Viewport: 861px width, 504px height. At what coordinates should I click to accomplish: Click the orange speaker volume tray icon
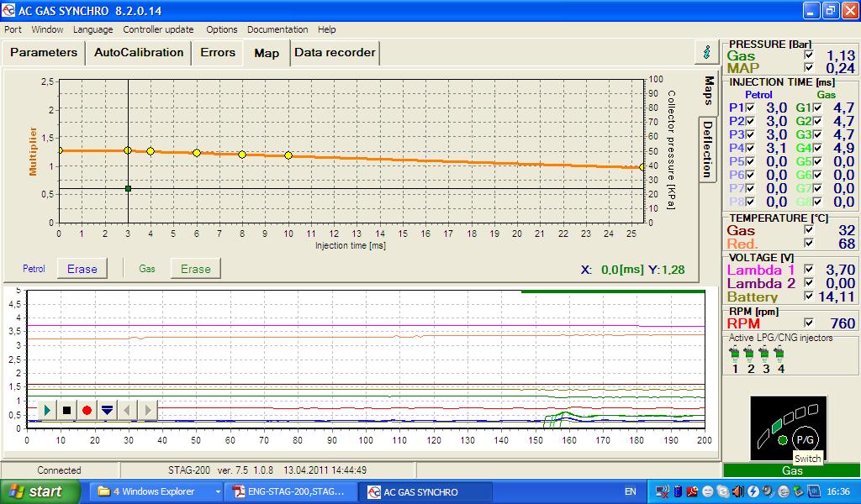(738, 491)
